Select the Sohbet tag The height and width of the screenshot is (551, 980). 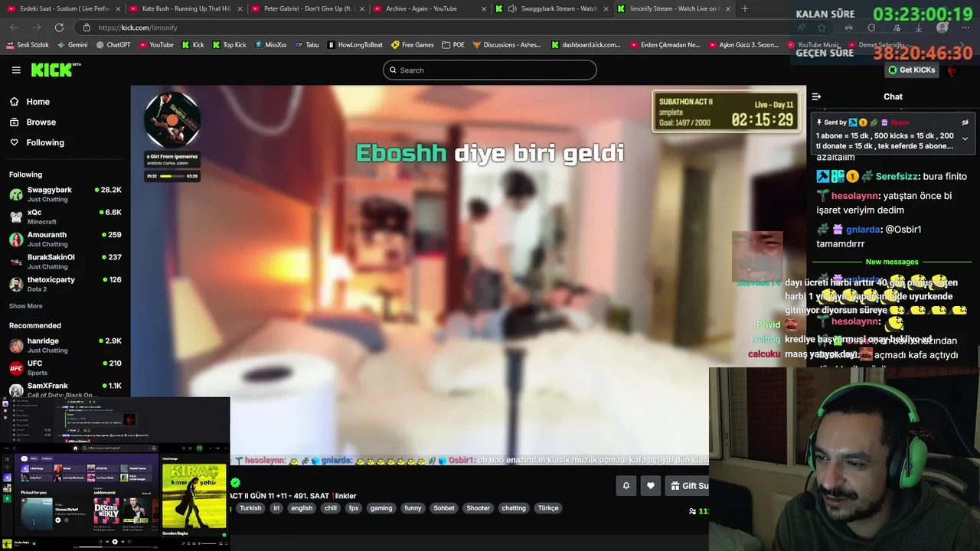tap(444, 508)
